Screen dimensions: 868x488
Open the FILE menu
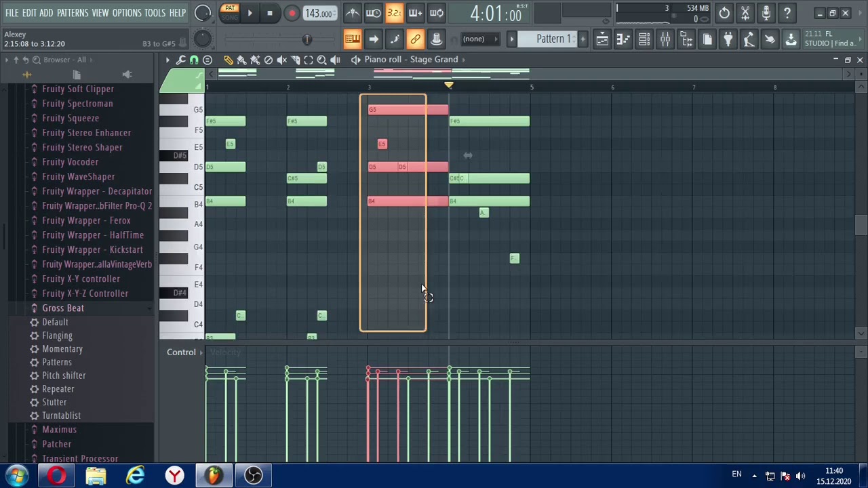[12, 13]
